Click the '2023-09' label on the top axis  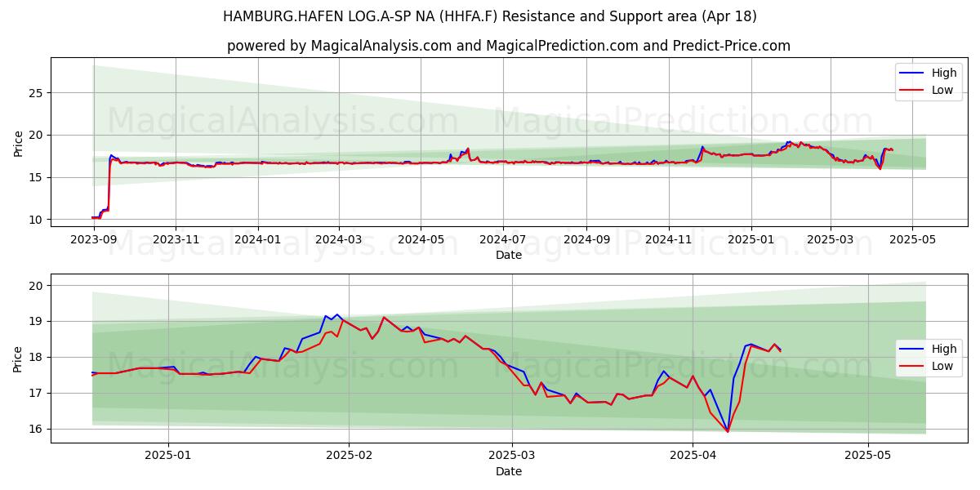pos(94,239)
